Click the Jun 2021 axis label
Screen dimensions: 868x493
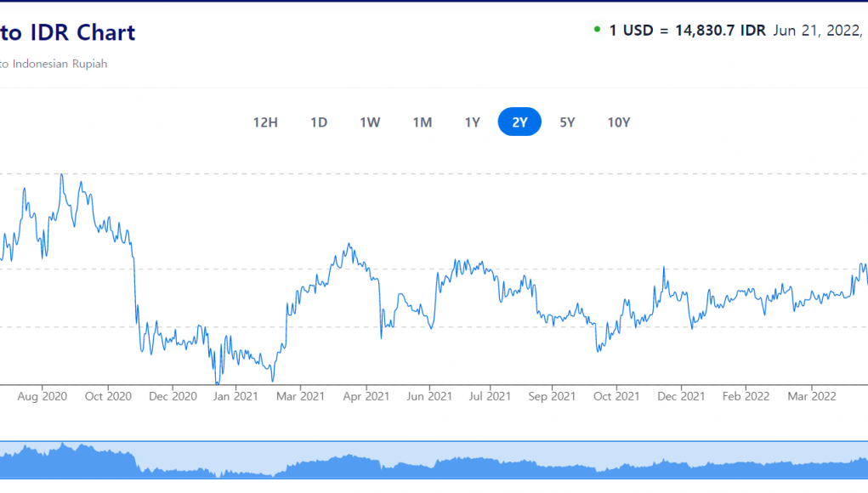coord(428,396)
